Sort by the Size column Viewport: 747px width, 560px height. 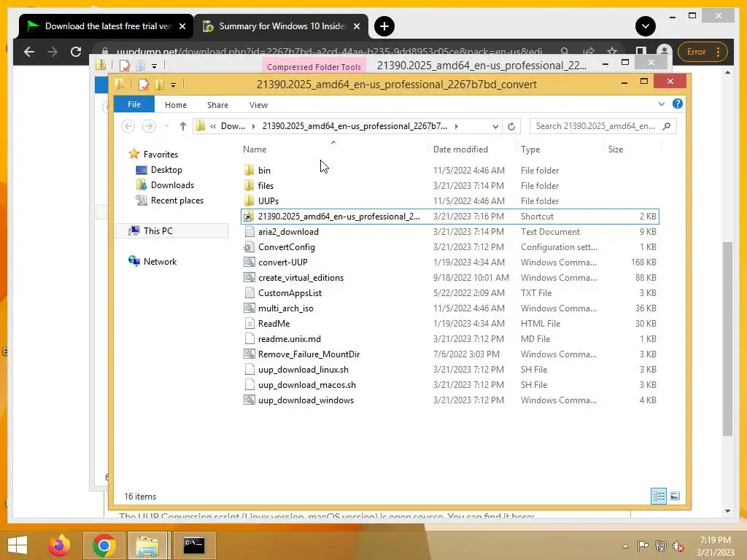pos(616,149)
